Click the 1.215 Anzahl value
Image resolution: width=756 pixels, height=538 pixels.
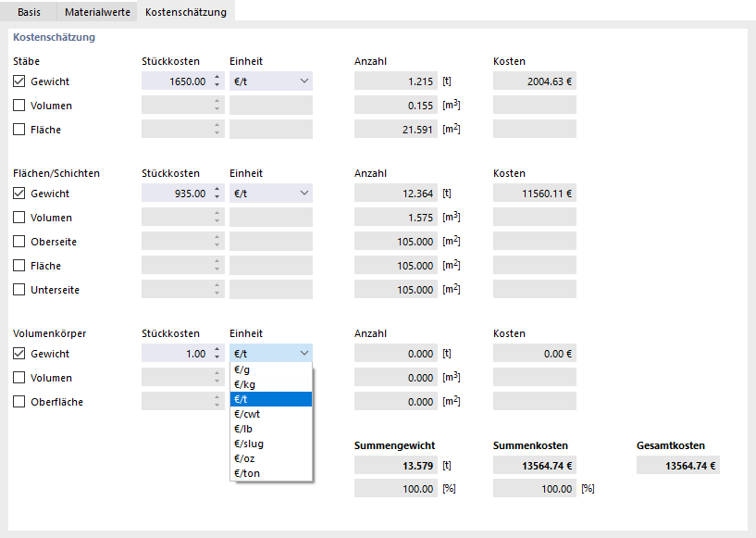coord(396,81)
